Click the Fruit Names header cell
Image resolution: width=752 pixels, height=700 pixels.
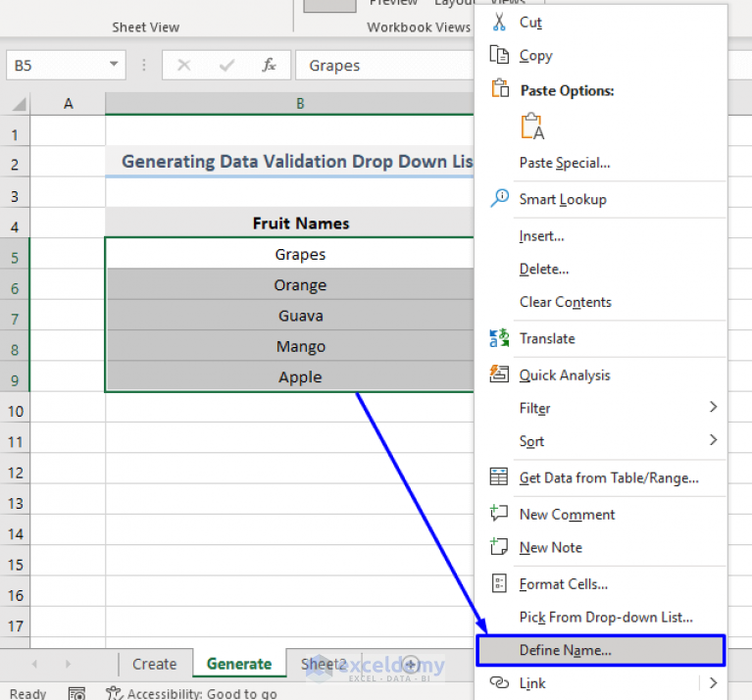[x=289, y=223]
